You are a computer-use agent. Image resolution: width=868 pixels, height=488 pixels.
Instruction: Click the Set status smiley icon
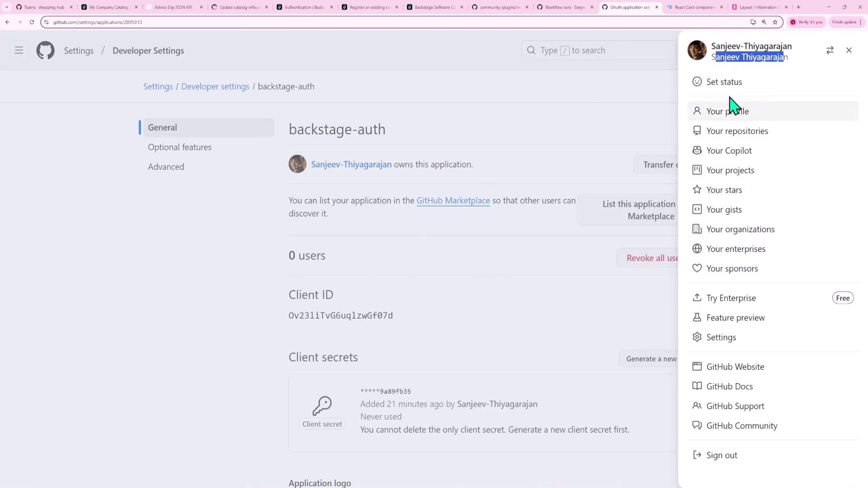[697, 82]
